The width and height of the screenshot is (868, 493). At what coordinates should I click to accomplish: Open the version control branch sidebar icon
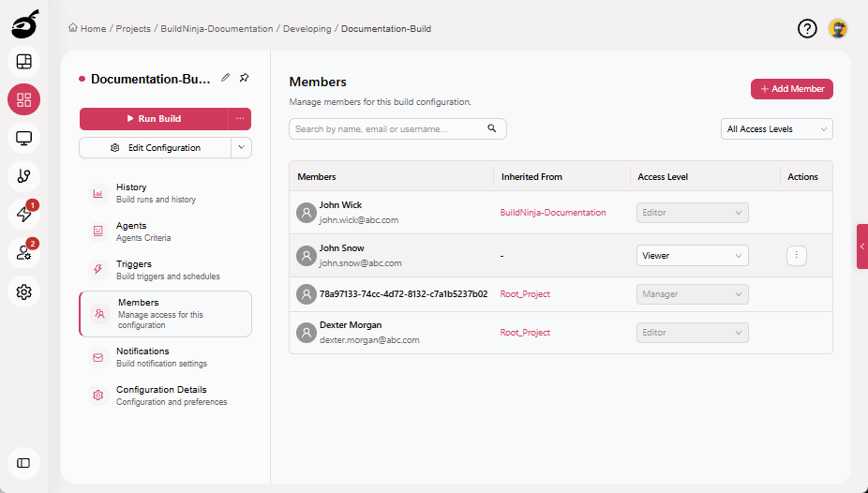(23, 176)
